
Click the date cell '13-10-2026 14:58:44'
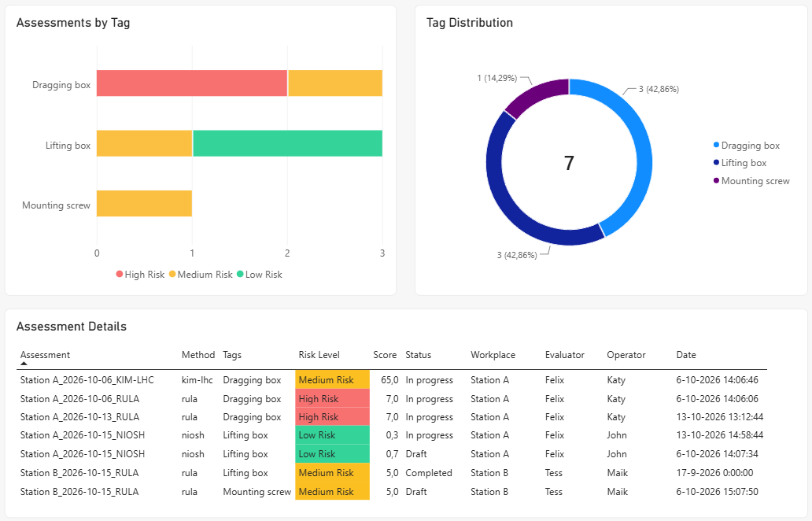coord(720,435)
